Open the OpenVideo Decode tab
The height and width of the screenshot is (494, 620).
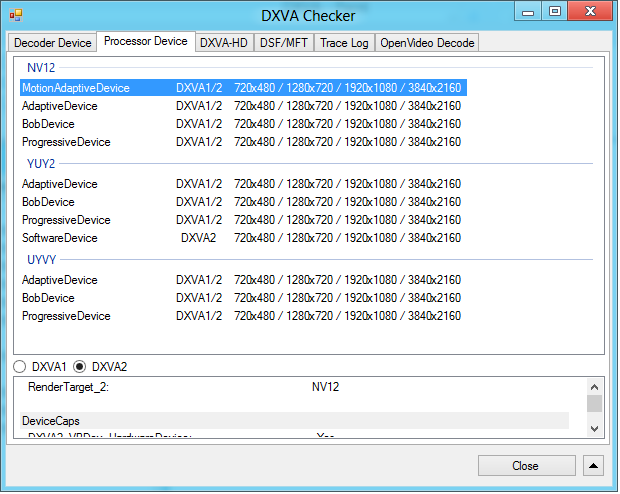tap(427, 43)
